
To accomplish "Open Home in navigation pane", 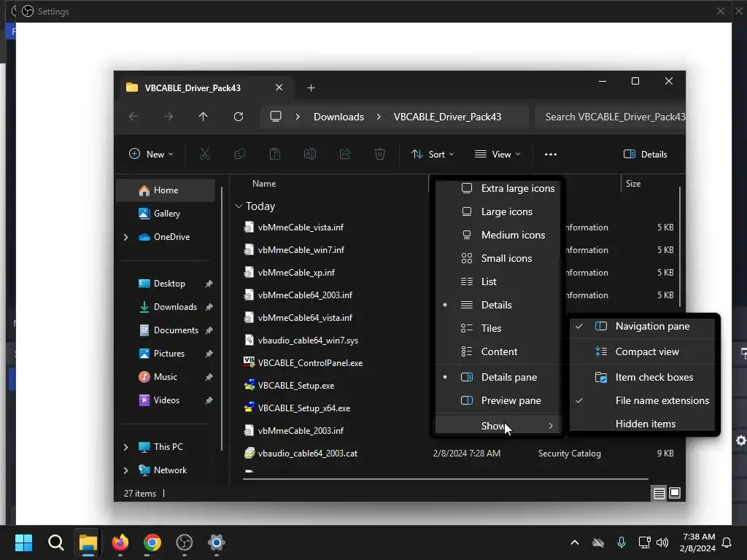I will 166,190.
